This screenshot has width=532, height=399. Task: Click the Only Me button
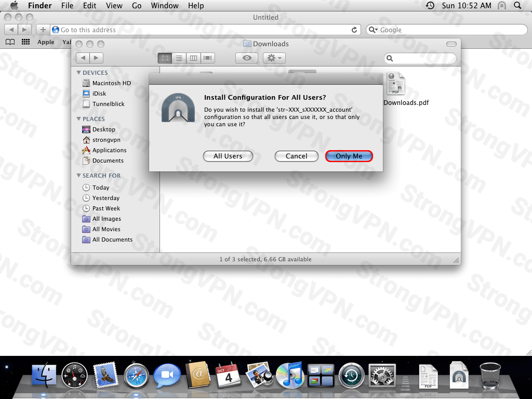coord(349,156)
